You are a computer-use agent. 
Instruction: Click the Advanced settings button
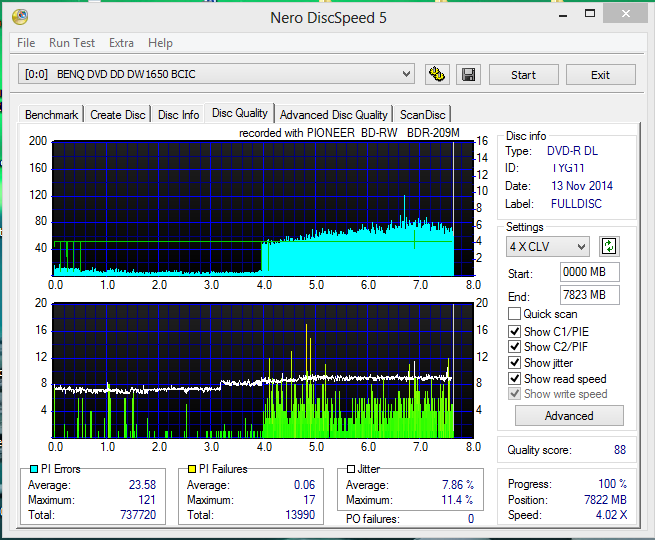[x=569, y=416]
